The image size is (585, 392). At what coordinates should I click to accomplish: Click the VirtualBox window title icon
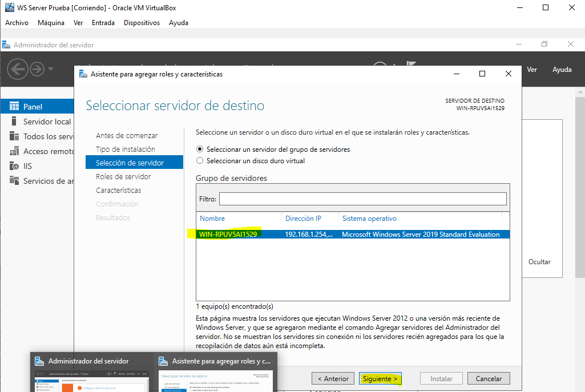click(9, 7)
